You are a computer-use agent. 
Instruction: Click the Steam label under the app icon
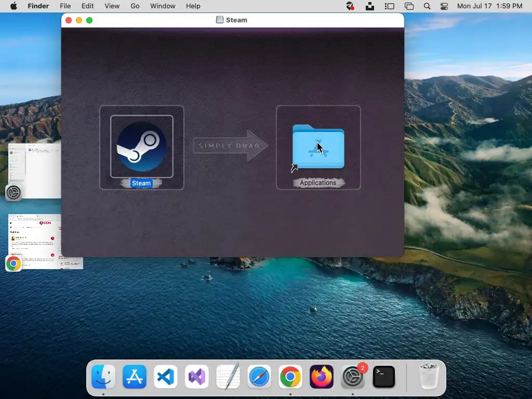141,183
